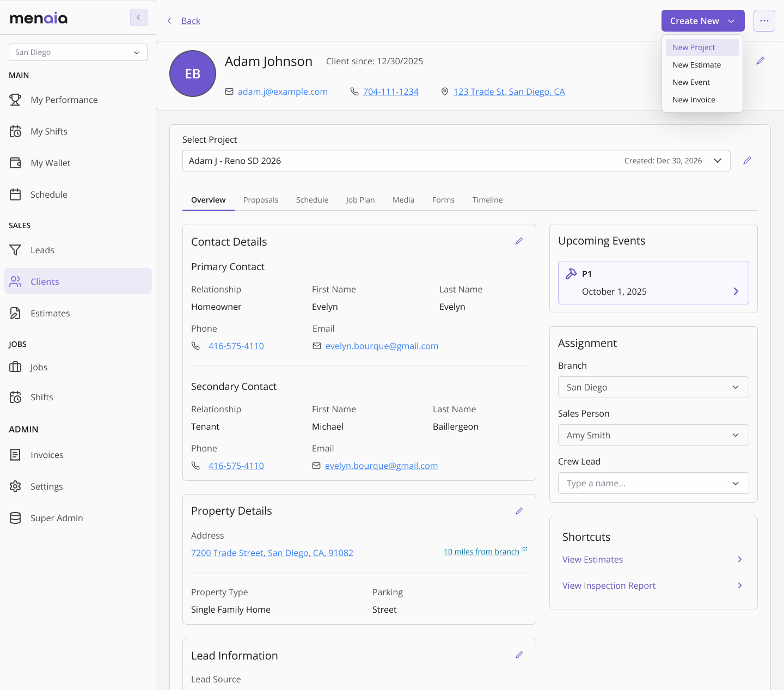Open the Branch San Diego dropdown
This screenshot has width=784, height=690.
click(x=653, y=387)
